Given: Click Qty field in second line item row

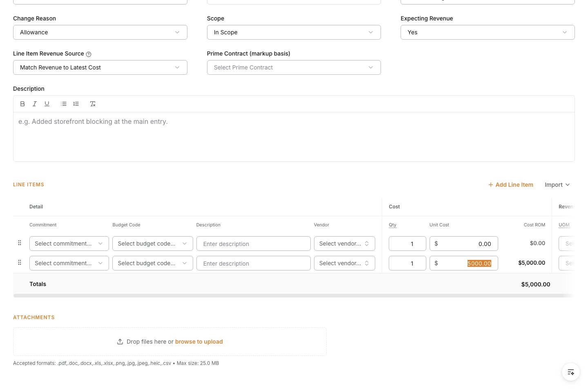Looking at the screenshot, I should 408,263.
